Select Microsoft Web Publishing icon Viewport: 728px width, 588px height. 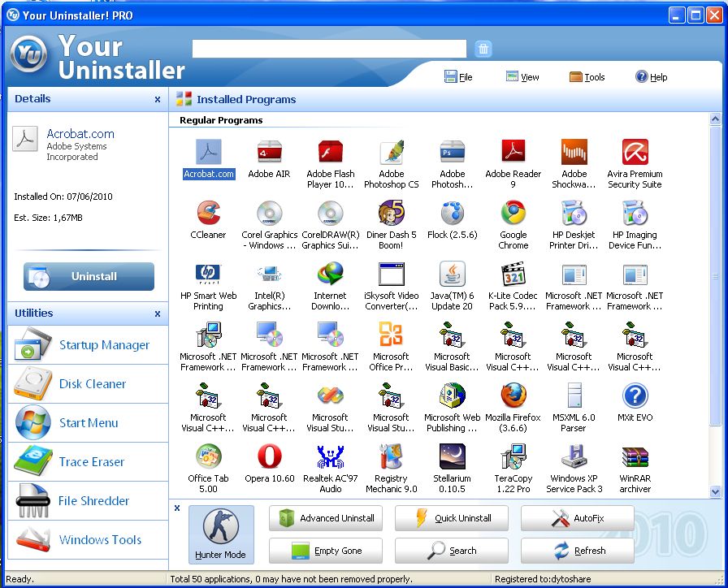453,396
